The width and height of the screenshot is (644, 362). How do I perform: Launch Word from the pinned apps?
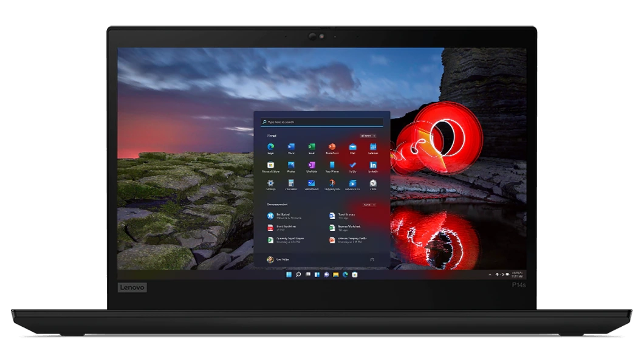(x=291, y=147)
